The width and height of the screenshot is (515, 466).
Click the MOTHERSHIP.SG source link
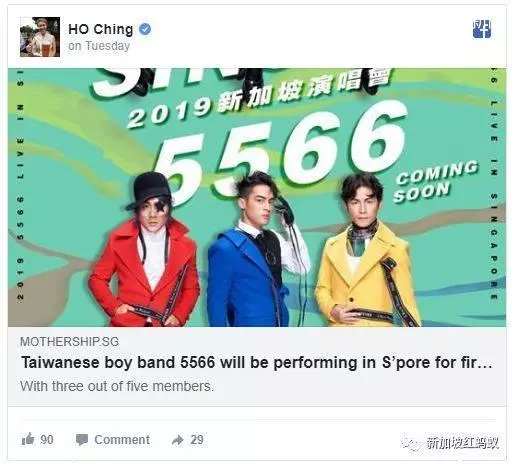pos(69,342)
